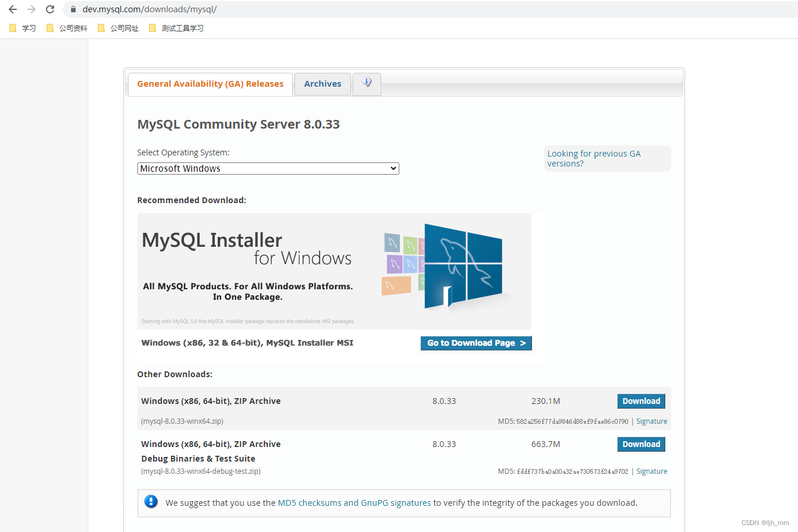Viewport: 798px width, 532px height.
Task: Switch to General Availability (GA) Releases tab
Action: tap(210, 84)
